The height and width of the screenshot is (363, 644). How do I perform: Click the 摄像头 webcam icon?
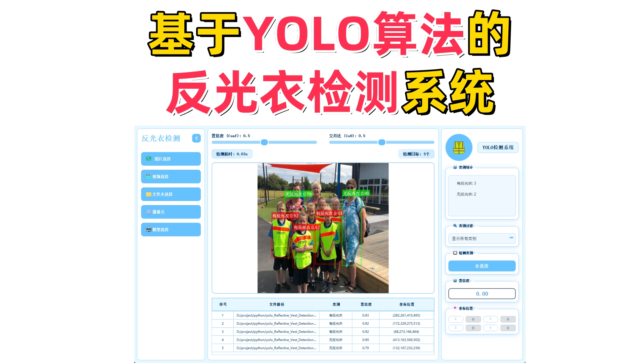[x=148, y=212]
